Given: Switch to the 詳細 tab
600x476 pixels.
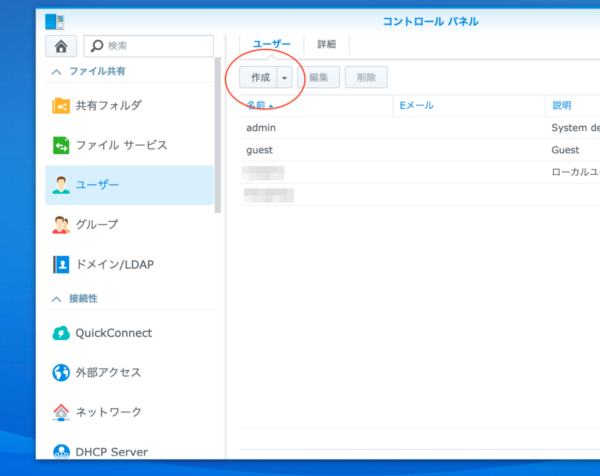Looking at the screenshot, I should tap(326, 44).
